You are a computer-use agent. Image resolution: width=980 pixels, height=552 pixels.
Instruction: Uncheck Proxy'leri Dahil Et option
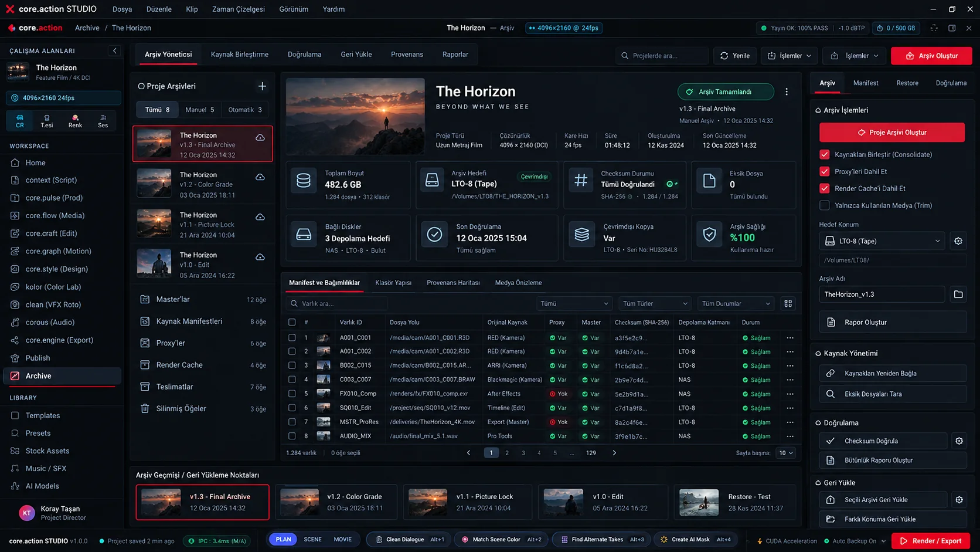tap(824, 172)
